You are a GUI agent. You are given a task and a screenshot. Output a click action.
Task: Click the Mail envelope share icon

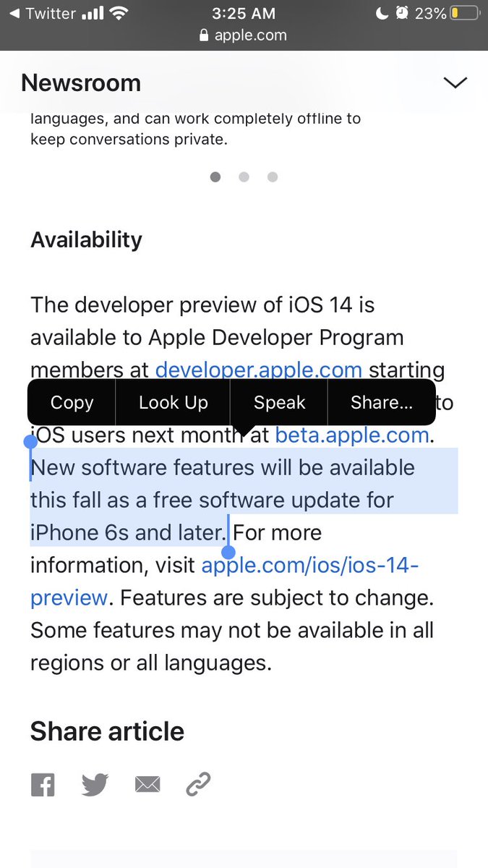(x=147, y=784)
